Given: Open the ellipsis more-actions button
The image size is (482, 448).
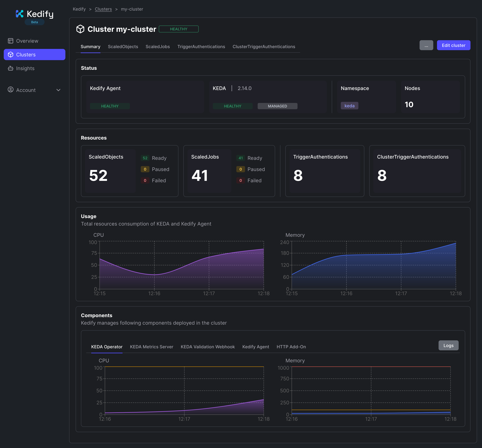Looking at the screenshot, I should pyautogui.click(x=426, y=45).
